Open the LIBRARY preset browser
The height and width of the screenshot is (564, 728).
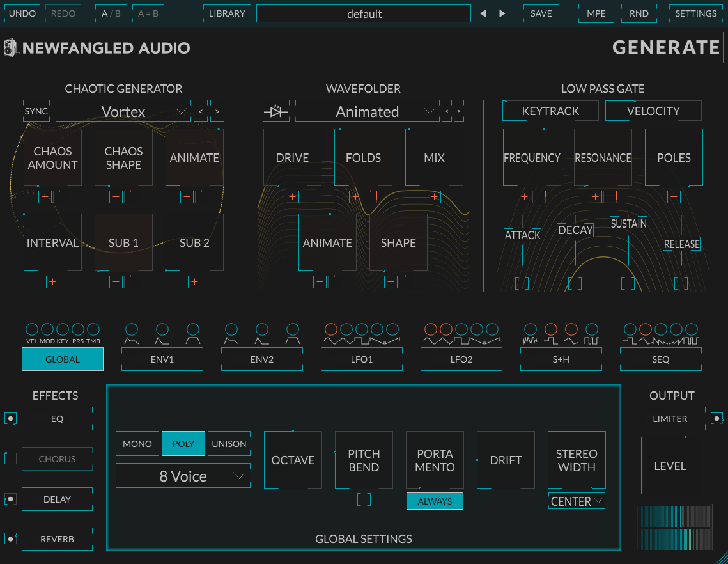227,13
